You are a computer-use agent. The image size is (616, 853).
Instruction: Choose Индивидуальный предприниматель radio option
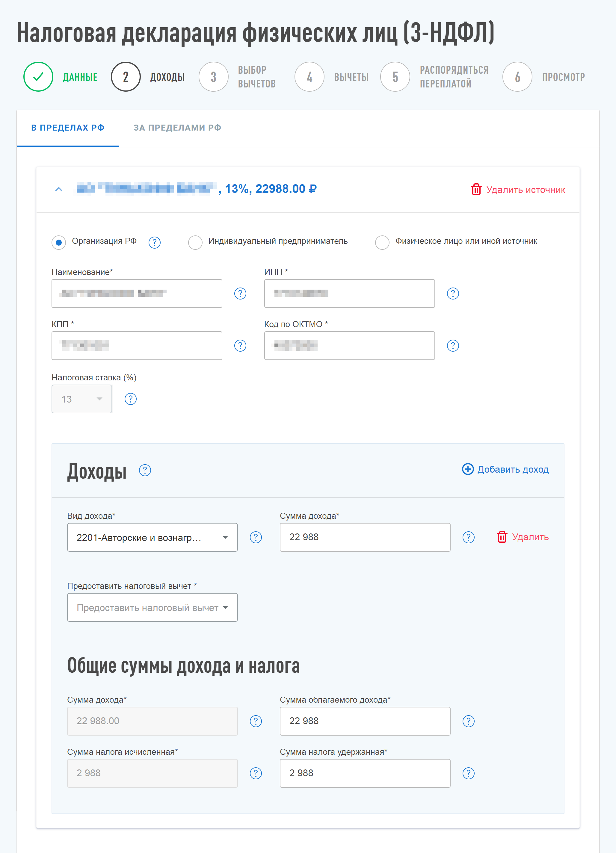(x=195, y=243)
